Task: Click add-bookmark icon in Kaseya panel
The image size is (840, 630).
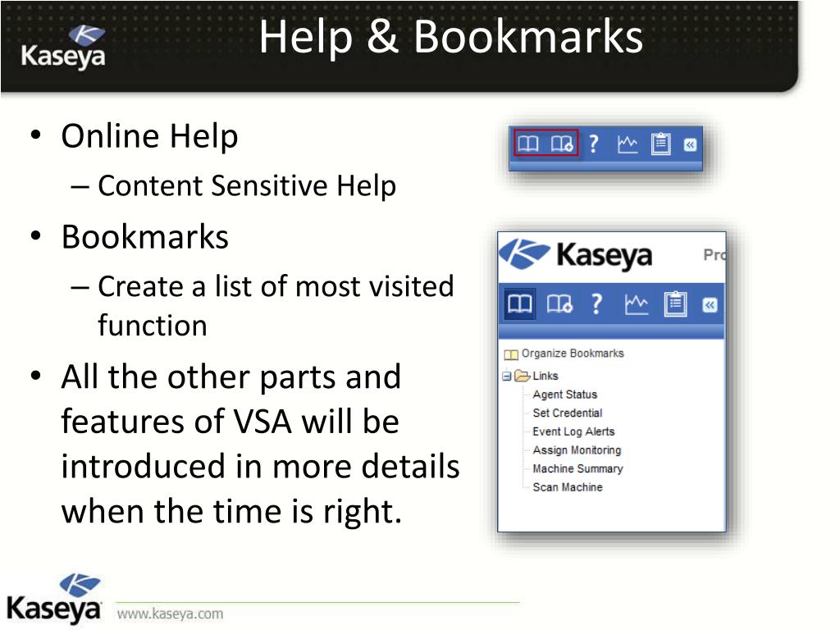Action: [x=559, y=304]
